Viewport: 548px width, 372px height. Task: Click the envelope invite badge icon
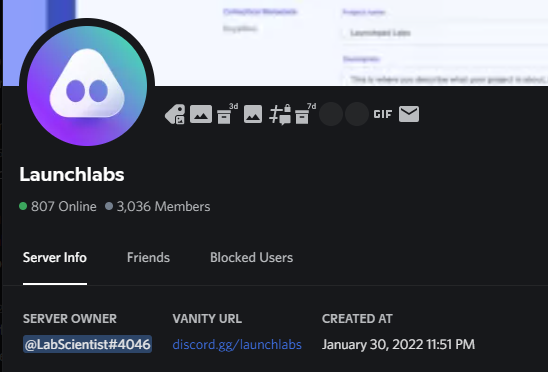click(x=409, y=114)
